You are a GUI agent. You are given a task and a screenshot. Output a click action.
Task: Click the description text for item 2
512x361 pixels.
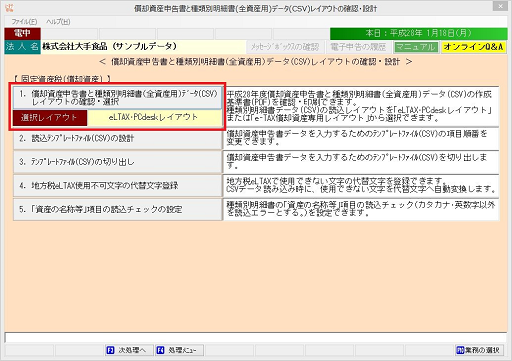click(x=361, y=138)
